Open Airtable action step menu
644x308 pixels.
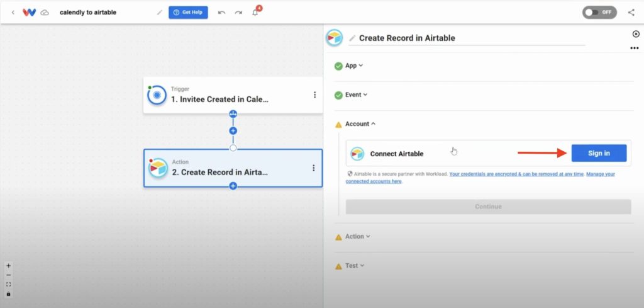click(x=313, y=168)
